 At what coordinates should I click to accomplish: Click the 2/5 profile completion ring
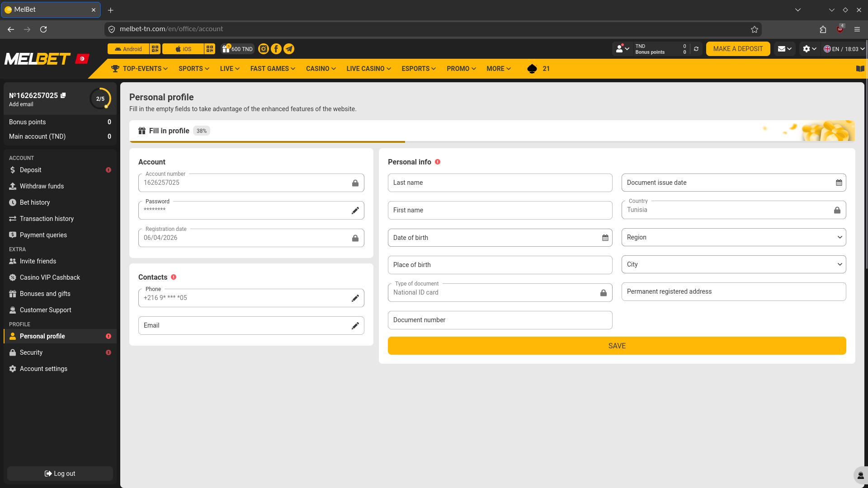pyautogui.click(x=100, y=99)
